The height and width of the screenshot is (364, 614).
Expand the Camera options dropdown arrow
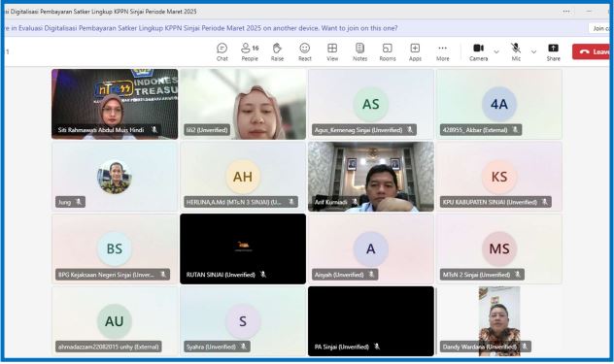tap(496, 52)
